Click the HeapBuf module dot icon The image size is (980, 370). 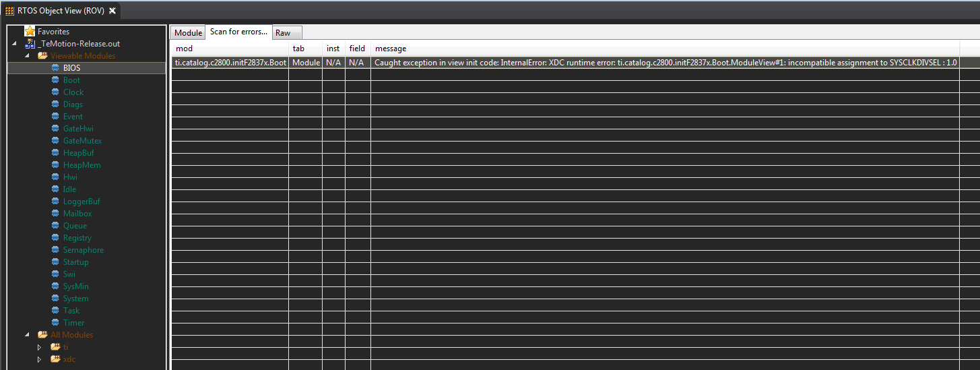[55, 153]
